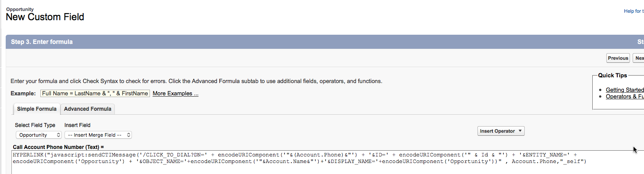
Task: Open the Operators & Functions quick tip link
Action: (x=625, y=96)
